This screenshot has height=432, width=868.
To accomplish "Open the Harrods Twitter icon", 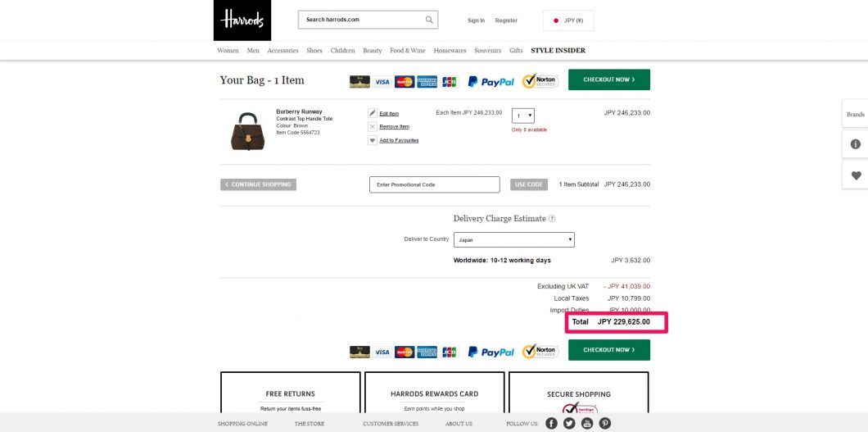I will 569,424.
